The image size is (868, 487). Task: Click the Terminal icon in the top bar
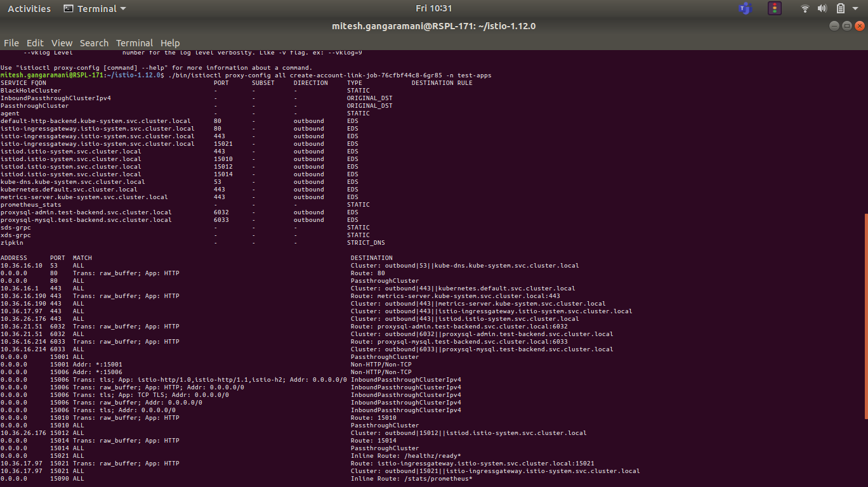[69, 9]
